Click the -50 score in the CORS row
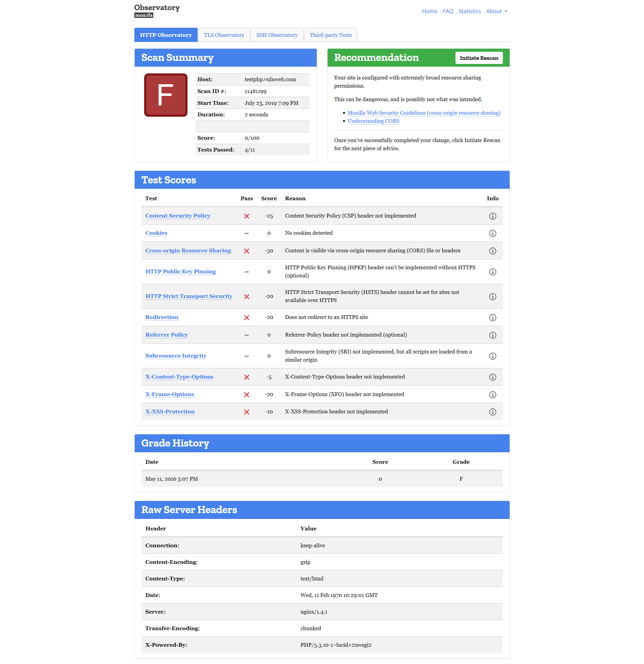644x664 pixels. click(x=269, y=251)
